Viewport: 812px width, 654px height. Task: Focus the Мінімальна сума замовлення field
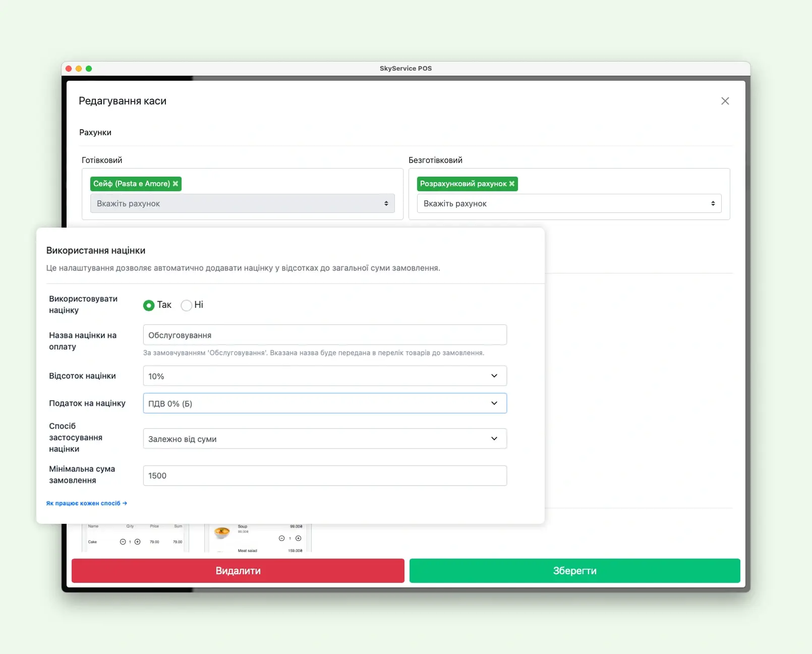(x=325, y=476)
